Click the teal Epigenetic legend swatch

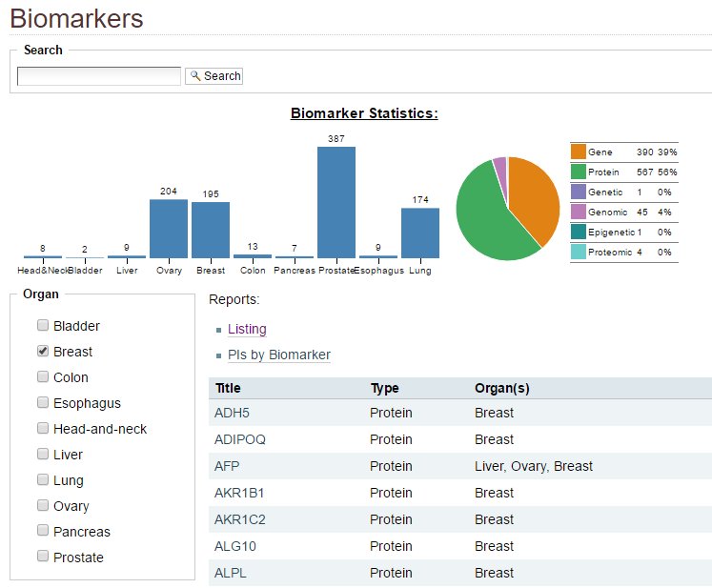[578, 232]
